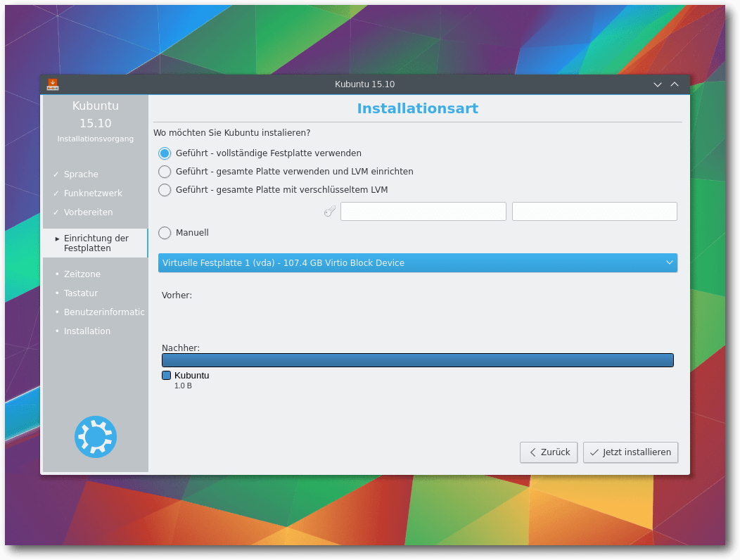740x560 pixels.
Task: Select 'Vorbereiten' step in the sidebar
Action: click(x=88, y=212)
